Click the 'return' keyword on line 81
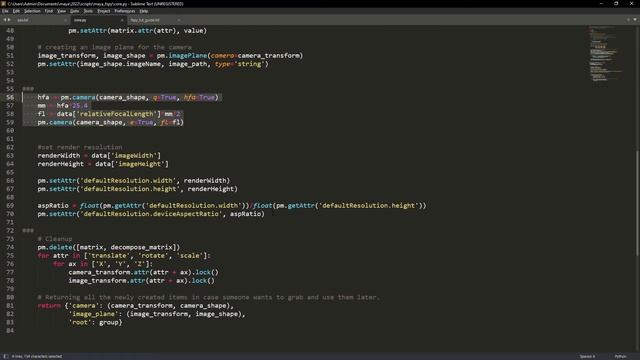The image size is (640, 360). 49,305
